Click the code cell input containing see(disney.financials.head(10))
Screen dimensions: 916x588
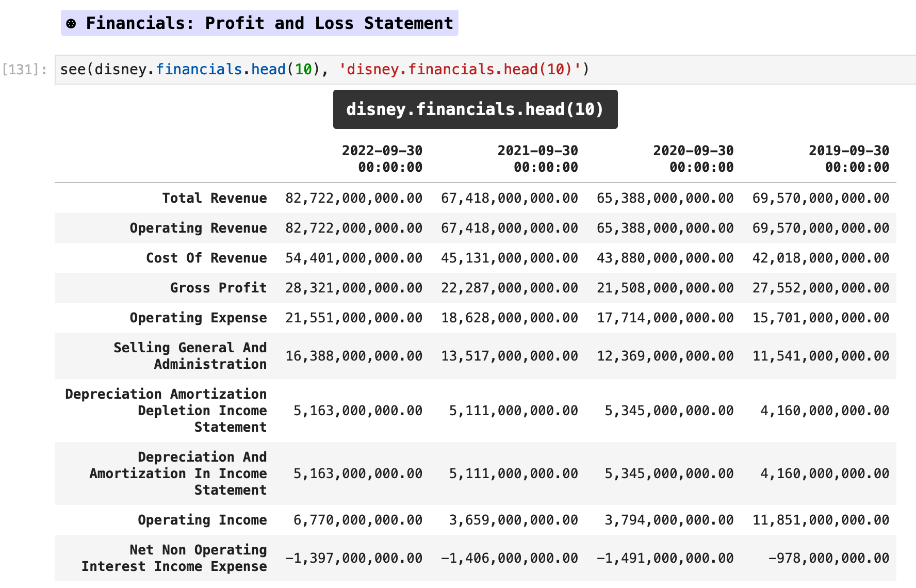485,69
